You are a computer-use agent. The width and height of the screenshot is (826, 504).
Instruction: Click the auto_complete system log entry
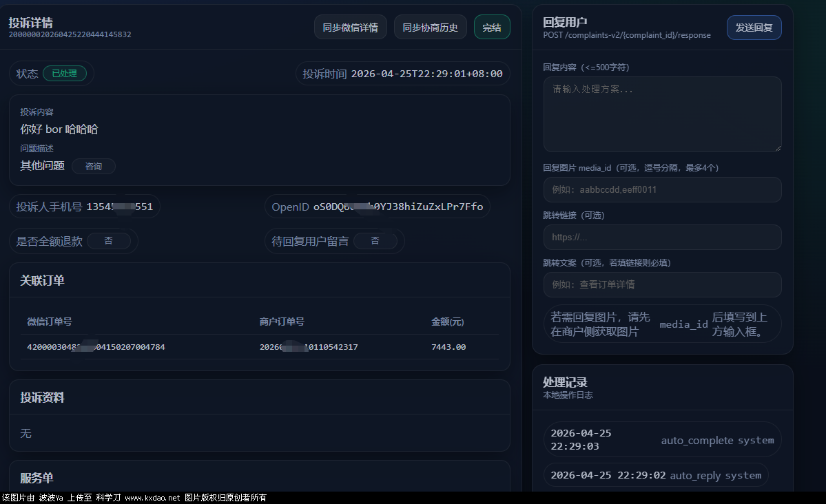(x=662, y=439)
